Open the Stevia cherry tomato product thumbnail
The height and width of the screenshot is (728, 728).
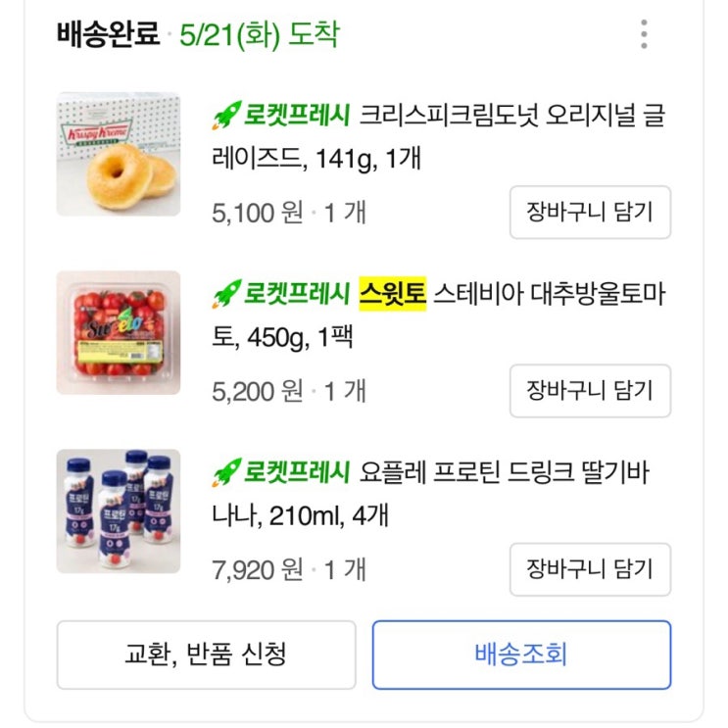119,333
